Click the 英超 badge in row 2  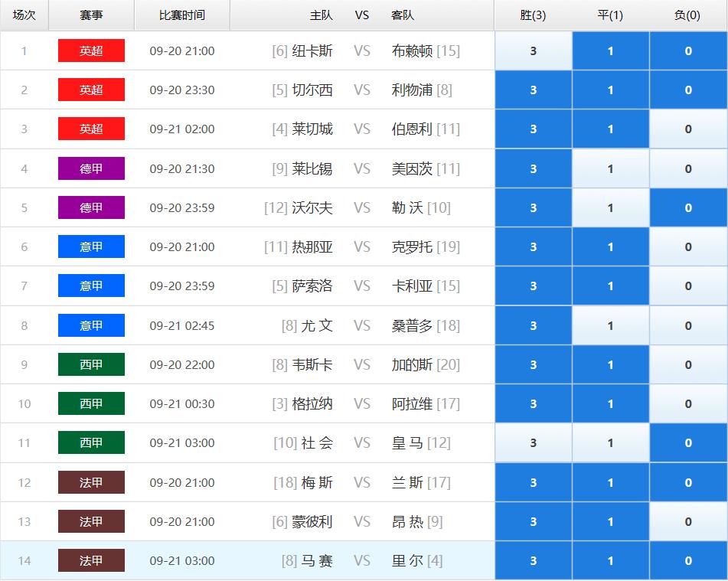pyautogui.click(x=91, y=90)
